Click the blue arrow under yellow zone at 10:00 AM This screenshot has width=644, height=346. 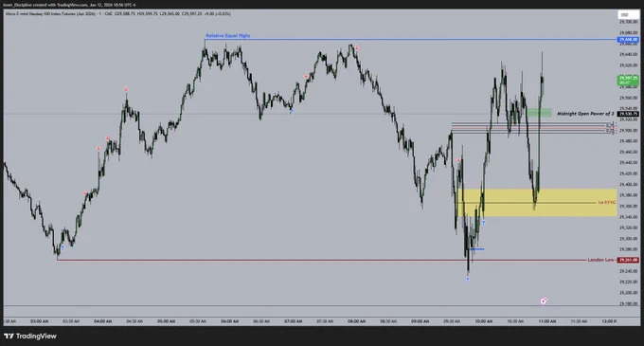483,223
